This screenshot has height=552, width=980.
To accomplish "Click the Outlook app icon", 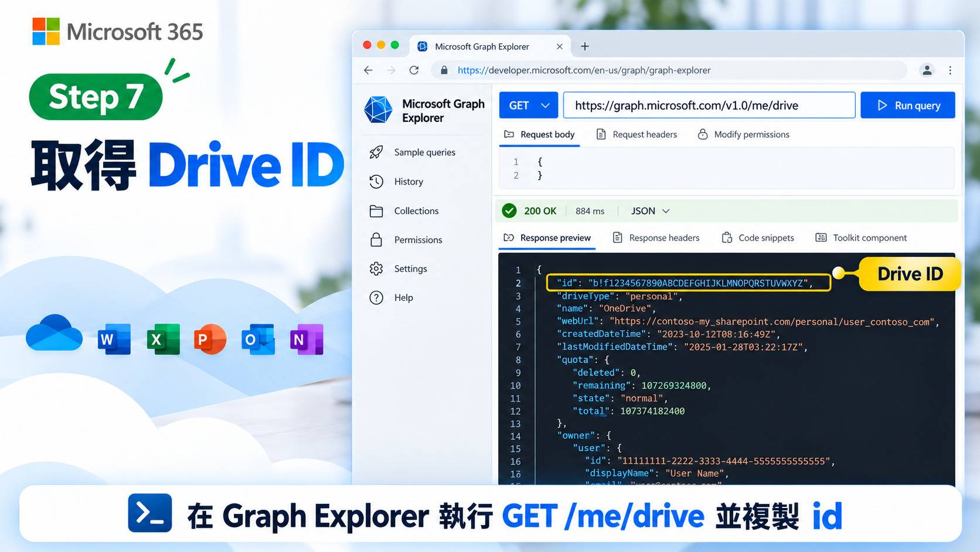I will pos(258,339).
